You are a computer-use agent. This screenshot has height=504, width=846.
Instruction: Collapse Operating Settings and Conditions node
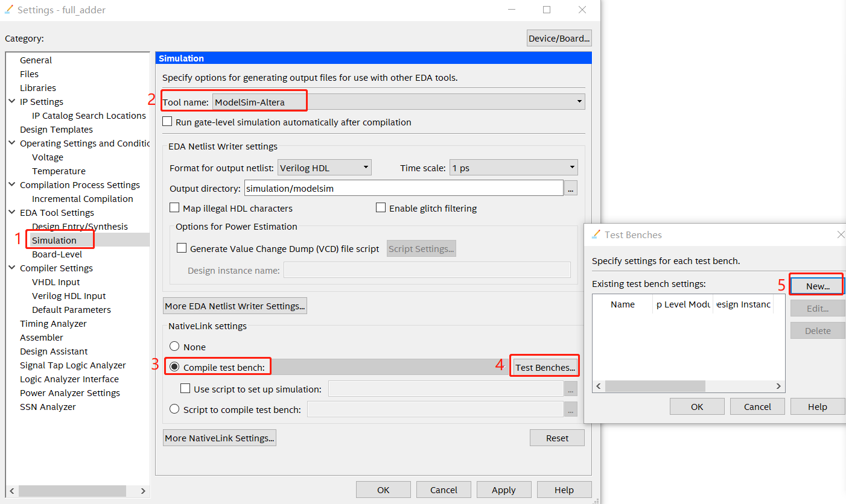12,143
